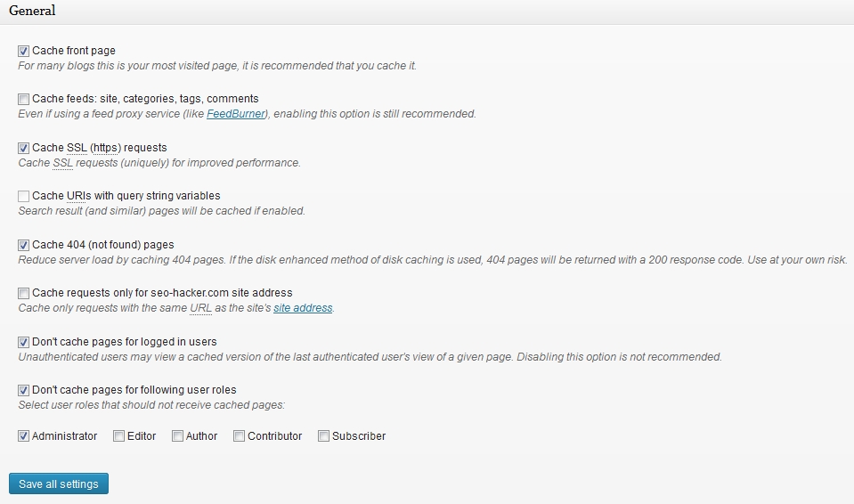Toggle Don't cache pages for logged in users
Image resolution: width=854 pixels, height=504 pixels.
point(23,342)
